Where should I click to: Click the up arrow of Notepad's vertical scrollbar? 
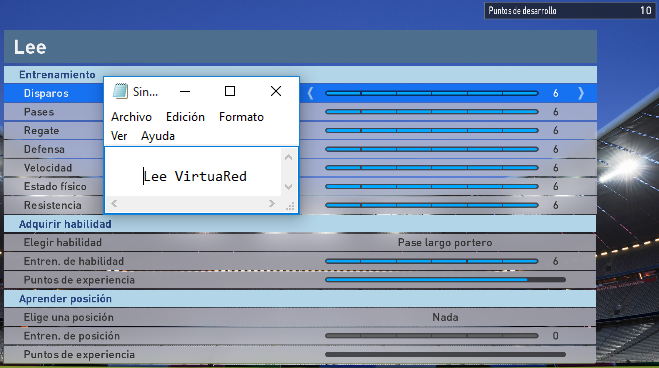pos(288,158)
